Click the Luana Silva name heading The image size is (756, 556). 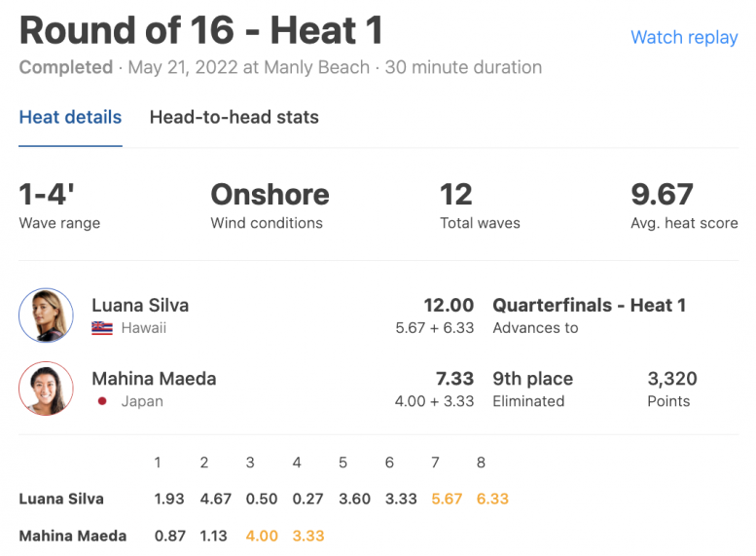140,305
